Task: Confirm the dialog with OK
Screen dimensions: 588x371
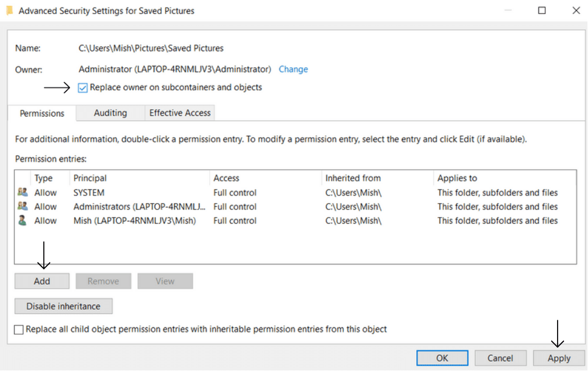Action: tap(442, 358)
